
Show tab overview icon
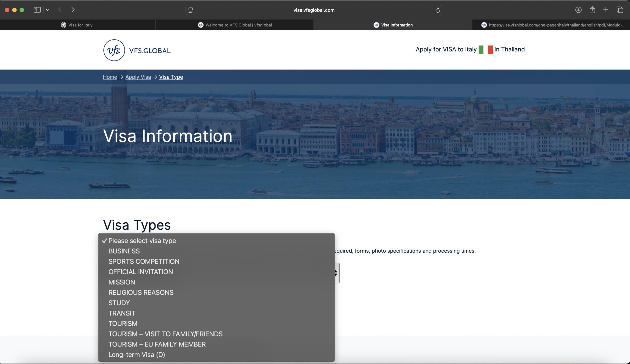pos(619,10)
